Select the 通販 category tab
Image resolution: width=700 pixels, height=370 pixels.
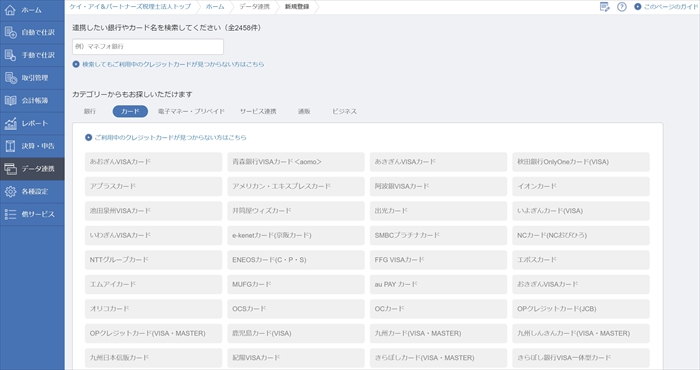pos(304,111)
